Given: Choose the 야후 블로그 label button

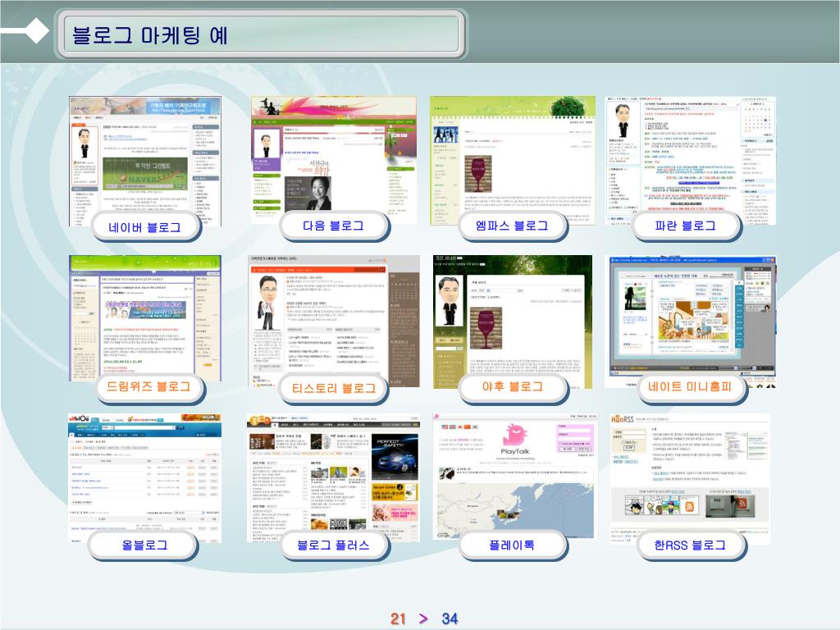Looking at the screenshot, I should pos(513,387).
